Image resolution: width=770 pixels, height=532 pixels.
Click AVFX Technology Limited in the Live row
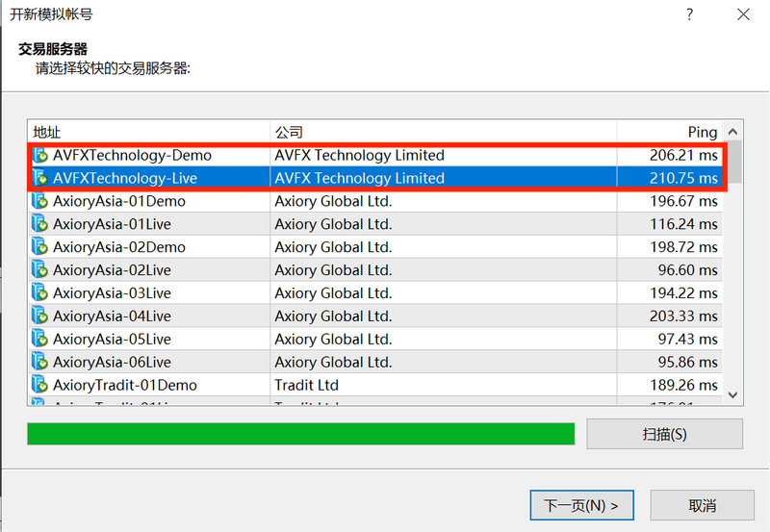coord(359,178)
